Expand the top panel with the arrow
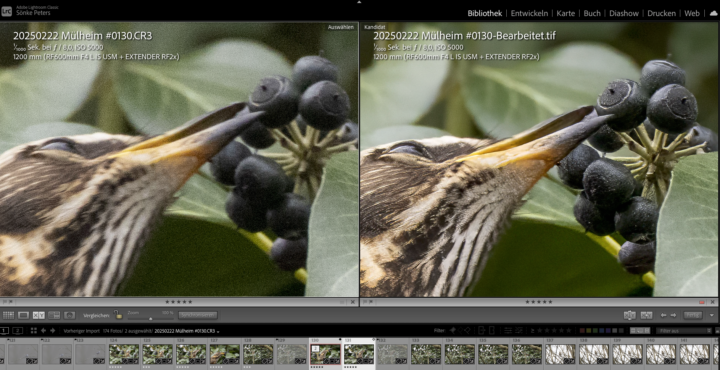The height and width of the screenshot is (370, 720). [x=360, y=2]
